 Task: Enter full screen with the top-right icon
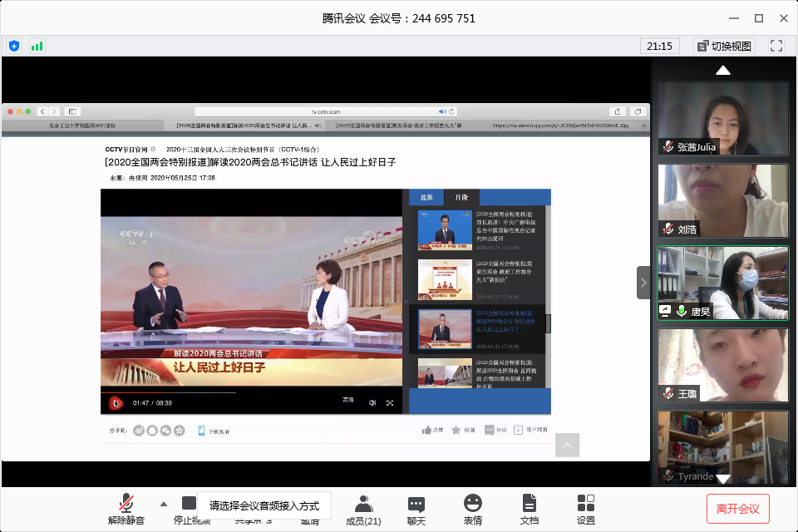click(x=776, y=46)
